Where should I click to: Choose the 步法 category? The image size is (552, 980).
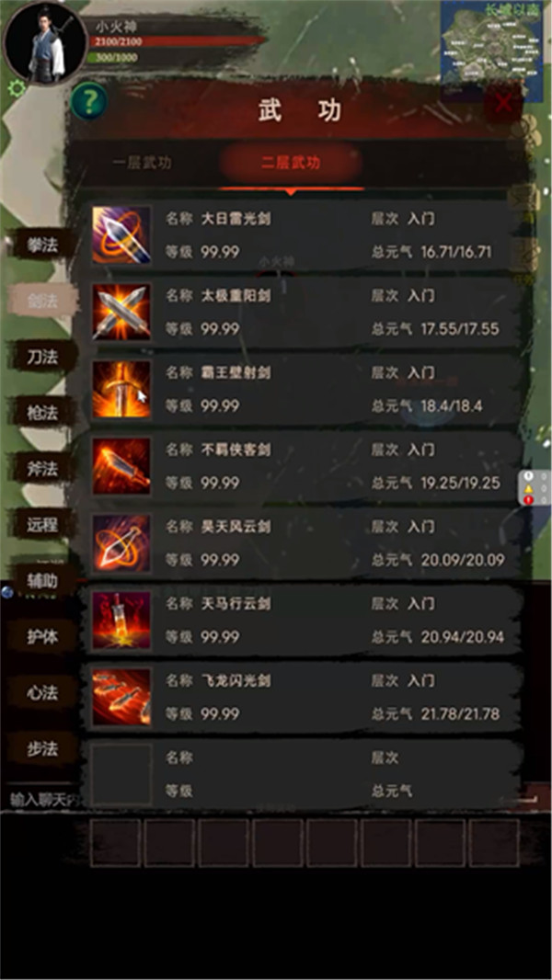tap(42, 748)
